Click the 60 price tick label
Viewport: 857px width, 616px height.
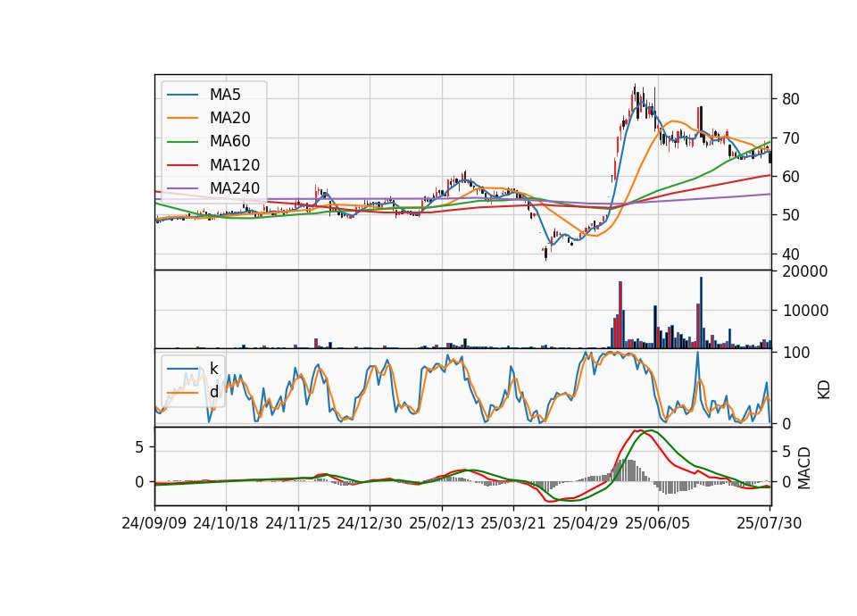[791, 177]
